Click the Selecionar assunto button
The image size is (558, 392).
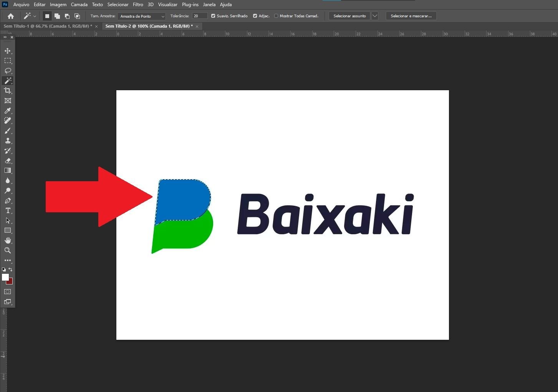click(x=349, y=16)
